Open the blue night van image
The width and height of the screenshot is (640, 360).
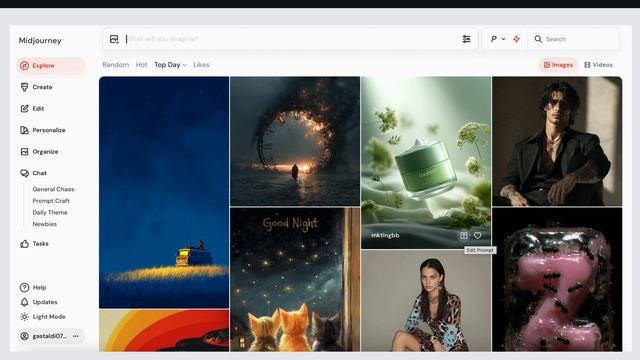[x=164, y=192]
